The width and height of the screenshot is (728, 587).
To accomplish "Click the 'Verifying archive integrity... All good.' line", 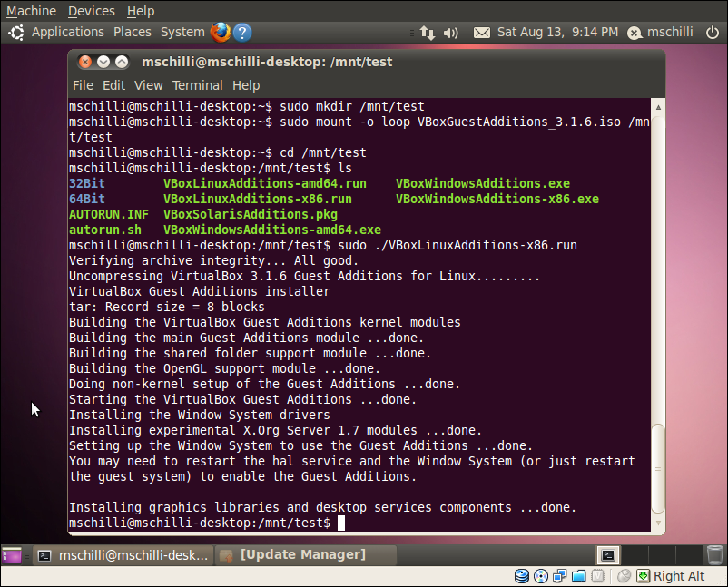I will pyautogui.click(x=213, y=260).
